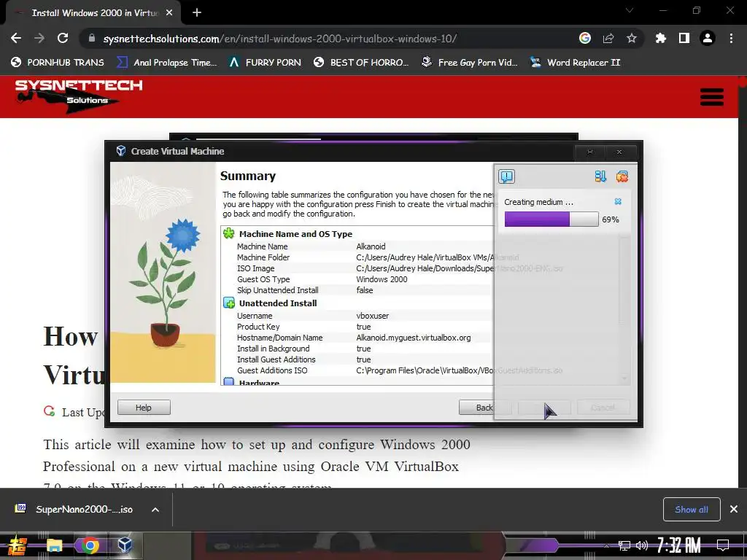The height and width of the screenshot is (560, 747).
Task: Select the 'Install in Background' row label
Action: [274, 349]
